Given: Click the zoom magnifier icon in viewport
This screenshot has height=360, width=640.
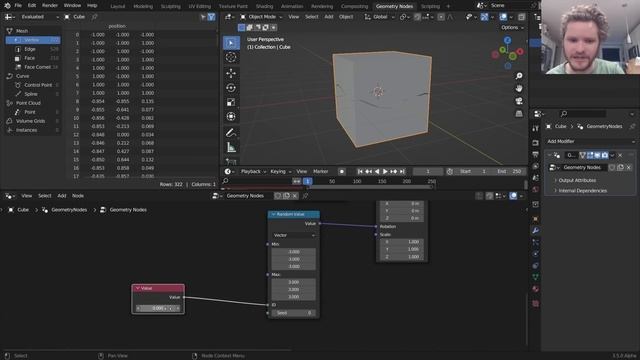Looking at the screenshot, I should pyautogui.click(x=519, y=76).
